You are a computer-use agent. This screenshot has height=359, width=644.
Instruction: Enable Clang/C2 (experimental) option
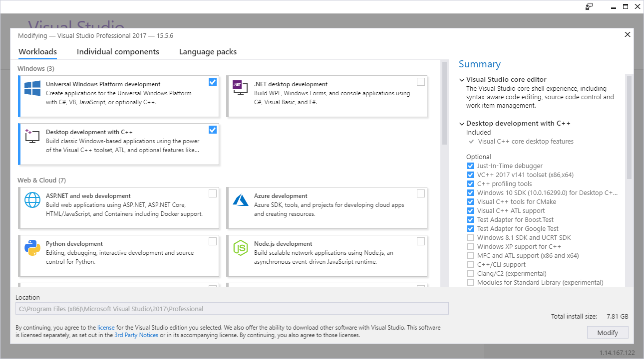[x=470, y=274]
